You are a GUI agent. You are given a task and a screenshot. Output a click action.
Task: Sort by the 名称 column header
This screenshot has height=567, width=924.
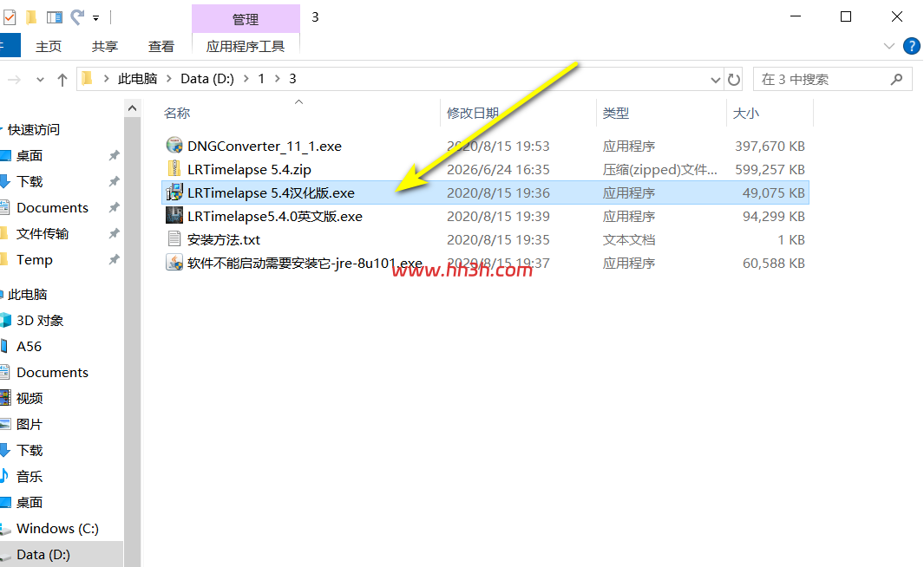pyautogui.click(x=177, y=113)
